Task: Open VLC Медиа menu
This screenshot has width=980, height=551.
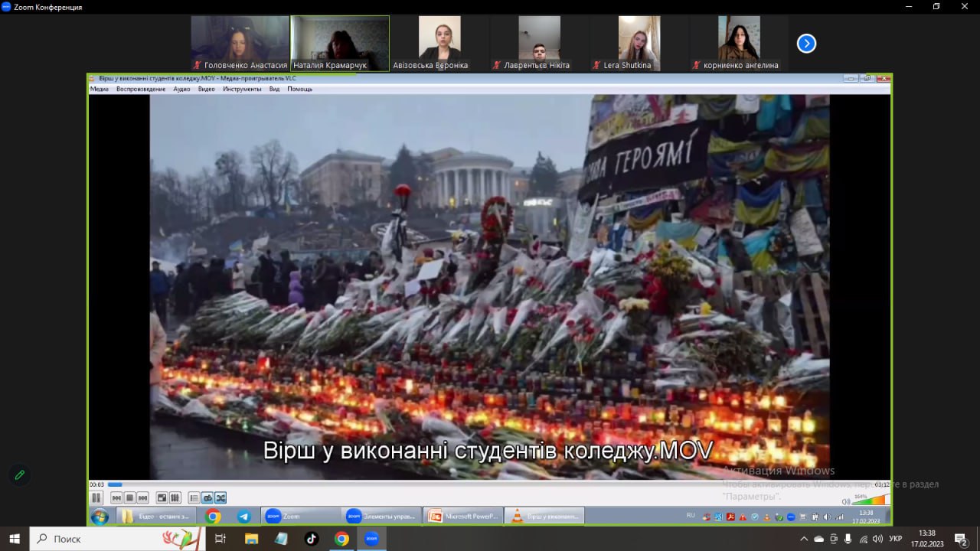Action: (100, 89)
